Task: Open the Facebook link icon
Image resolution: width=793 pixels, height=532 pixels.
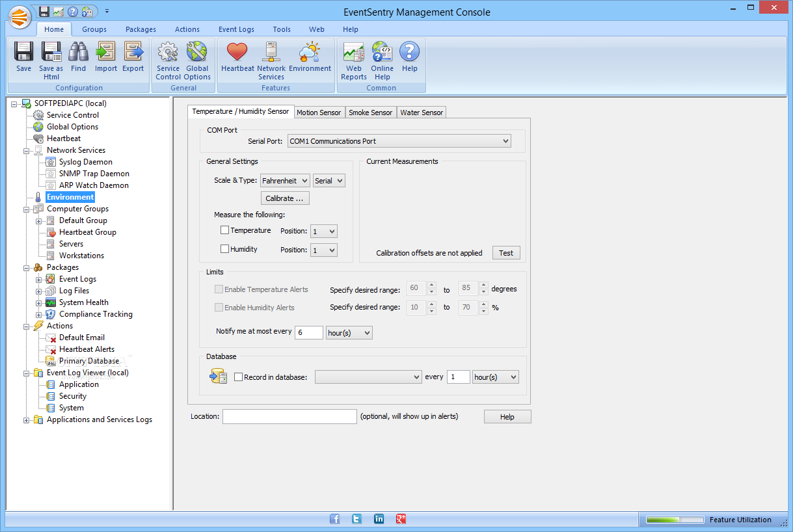Action: [x=334, y=519]
